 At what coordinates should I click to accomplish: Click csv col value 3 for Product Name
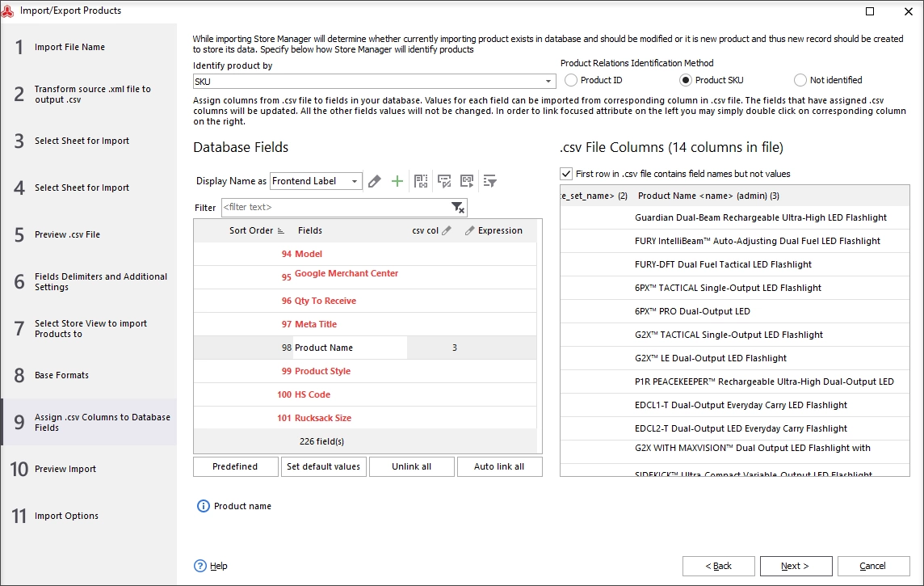click(x=455, y=348)
